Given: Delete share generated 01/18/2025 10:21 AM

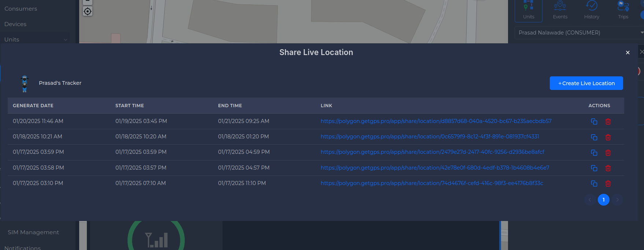Looking at the screenshot, I should click(x=608, y=137).
